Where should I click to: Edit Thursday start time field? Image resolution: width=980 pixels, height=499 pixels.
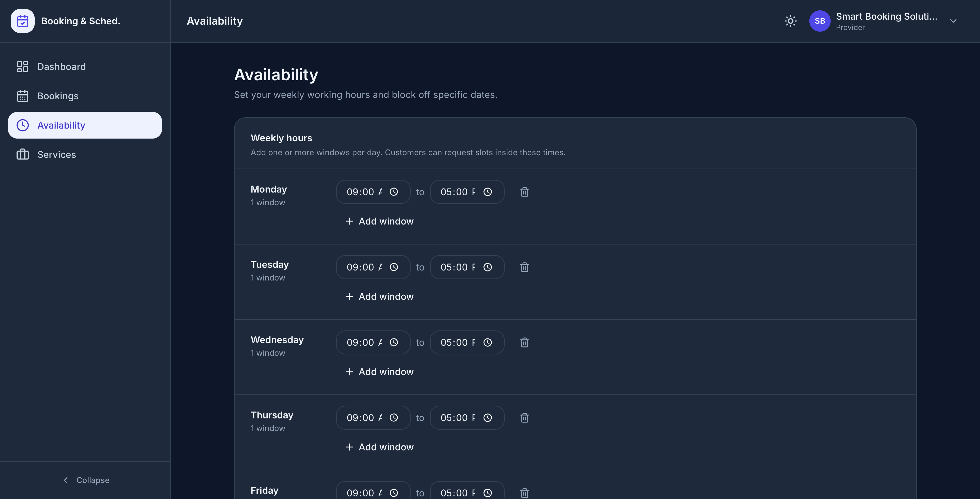[x=373, y=418]
